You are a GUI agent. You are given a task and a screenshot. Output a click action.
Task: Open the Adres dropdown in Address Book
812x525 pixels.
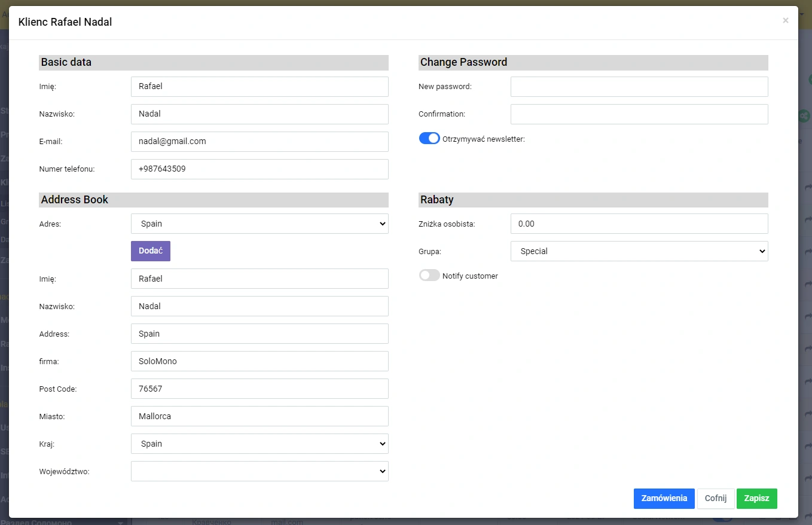tap(260, 224)
